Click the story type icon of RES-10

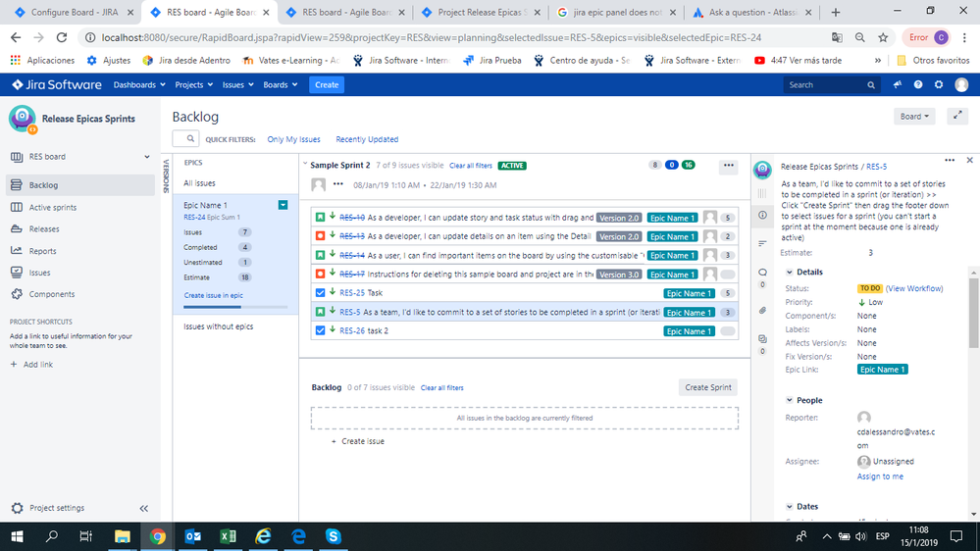[x=320, y=218]
